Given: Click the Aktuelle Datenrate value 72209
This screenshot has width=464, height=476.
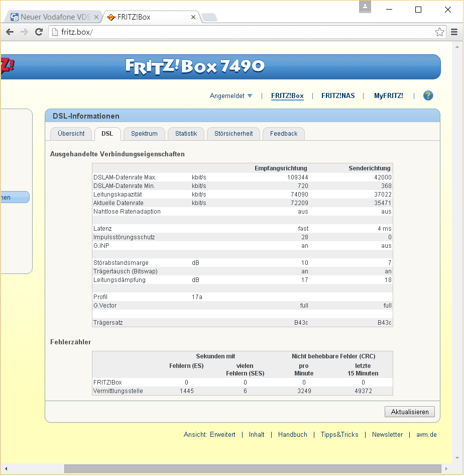Looking at the screenshot, I should [x=299, y=203].
